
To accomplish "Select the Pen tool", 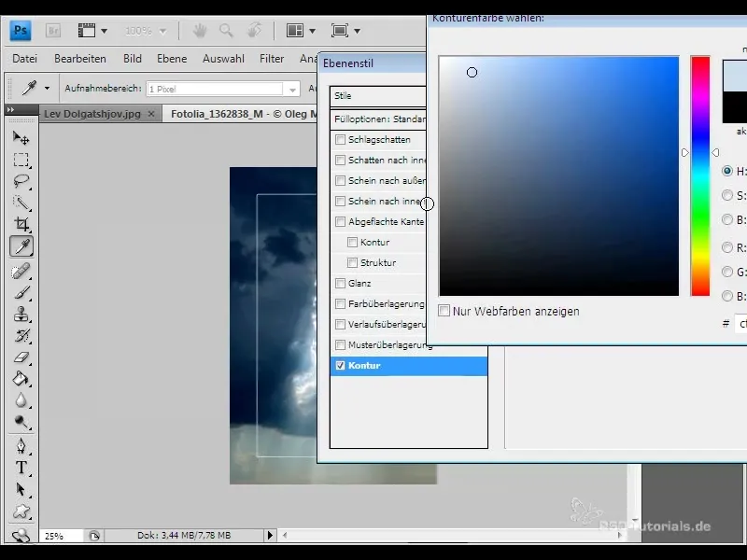I will pos(21,446).
